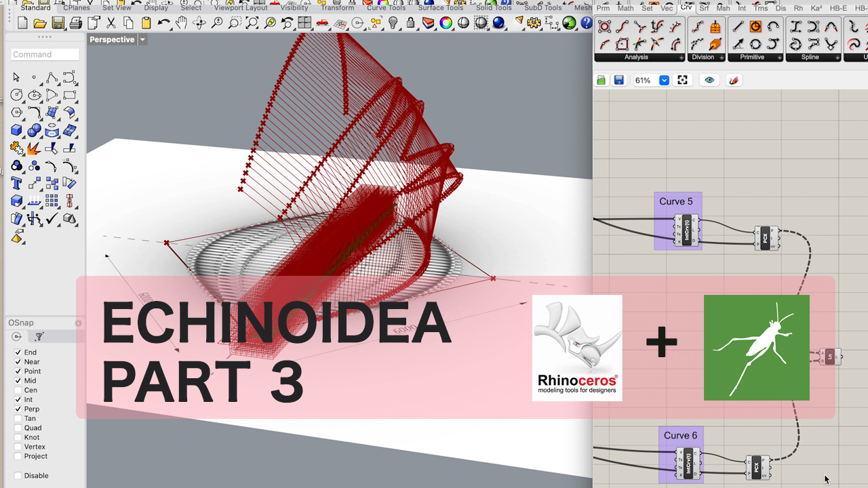Switch to the CPlanes toolbar tab
868x488 pixels.
pyautogui.click(x=76, y=7)
